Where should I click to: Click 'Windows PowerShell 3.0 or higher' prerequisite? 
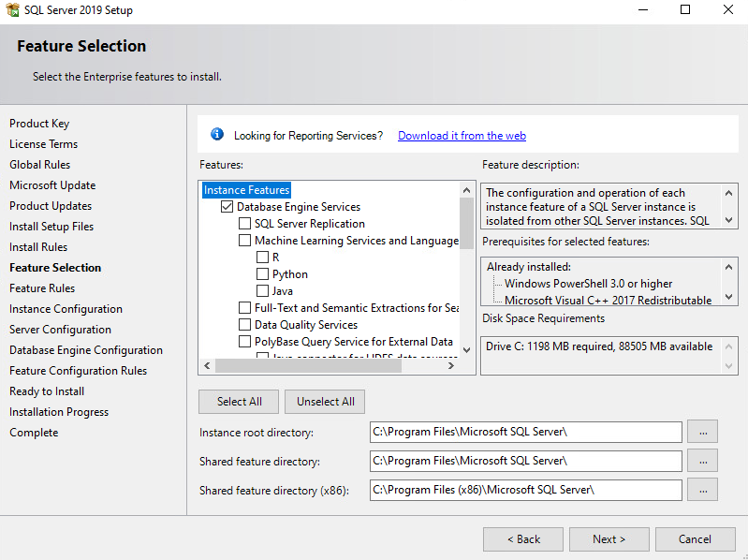tap(588, 284)
